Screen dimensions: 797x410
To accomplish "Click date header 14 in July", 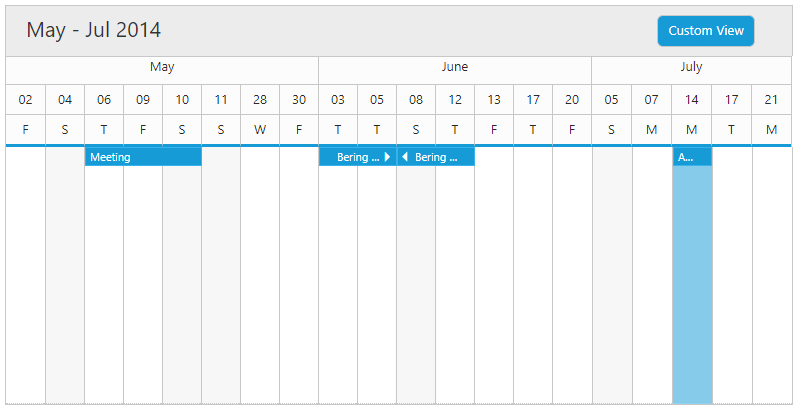I will pos(691,100).
